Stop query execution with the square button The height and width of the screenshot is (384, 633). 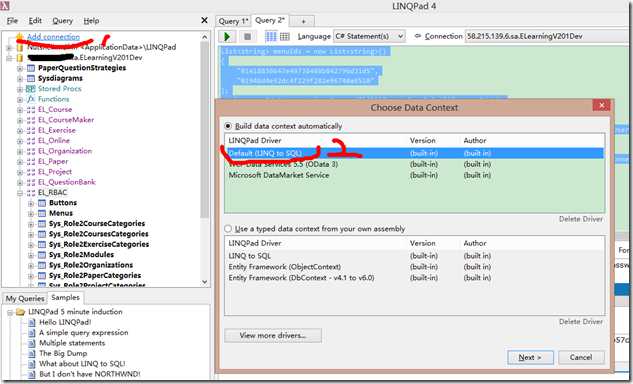247,37
